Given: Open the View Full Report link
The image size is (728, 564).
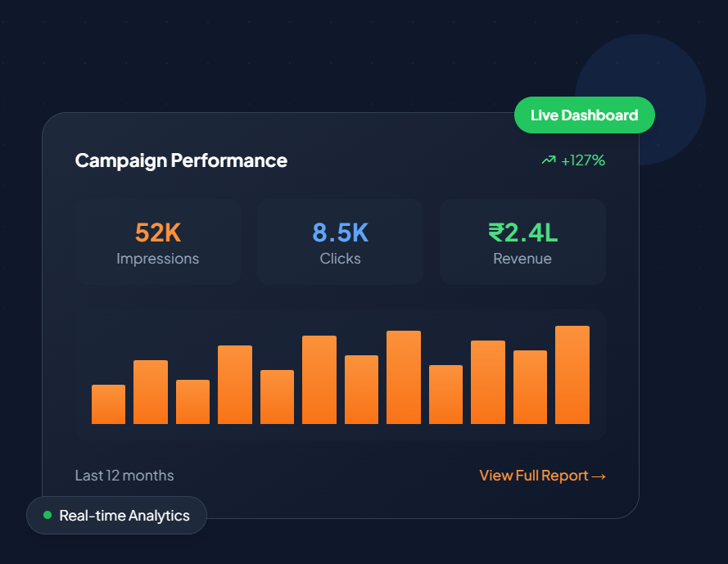Looking at the screenshot, I should point(541,476).
